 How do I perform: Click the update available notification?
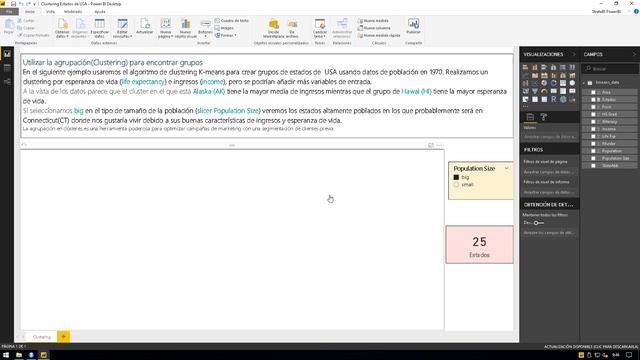click(591, 347)
